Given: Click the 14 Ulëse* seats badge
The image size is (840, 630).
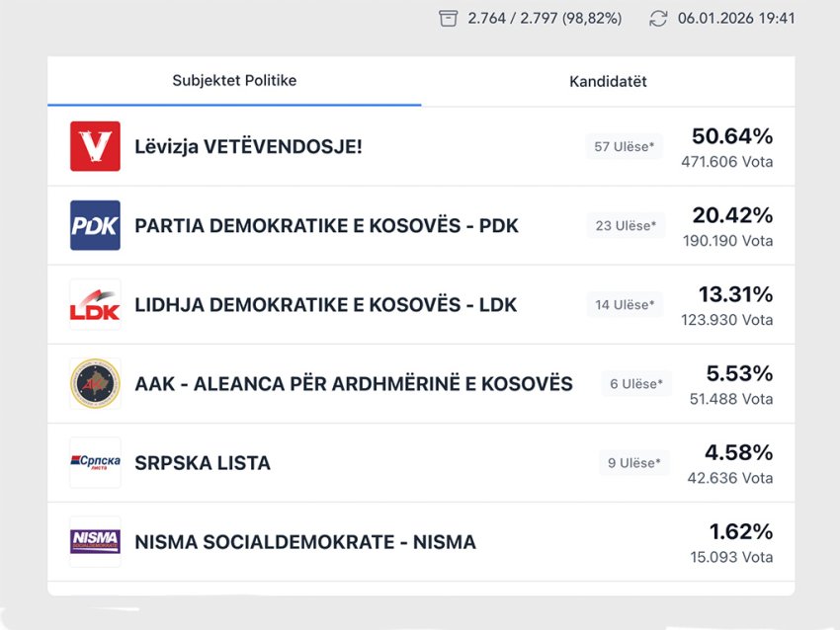Looking at the screenshot, I should (625, 305).
